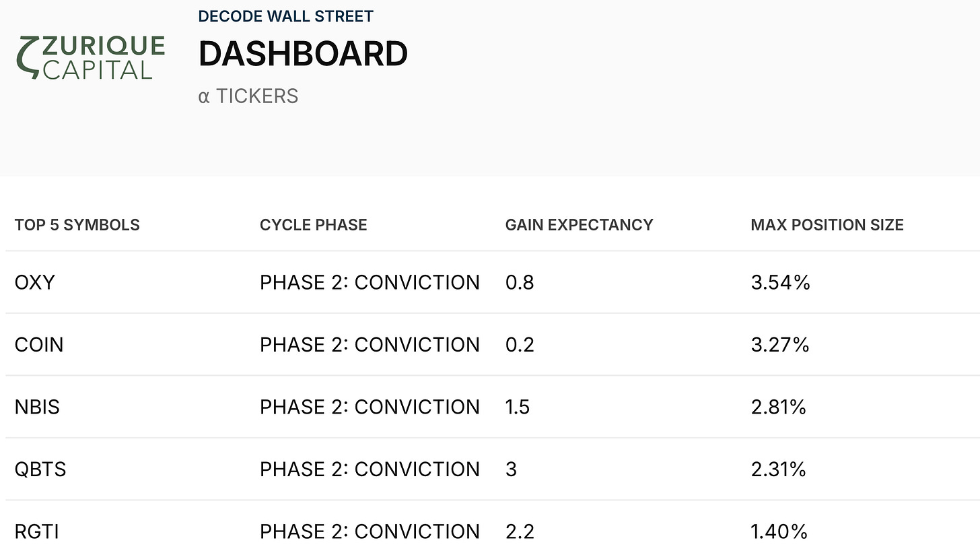This screenshot has width=980, height=555.
Task: Select COIN max position size 3.27%
Action: point(779,345)
